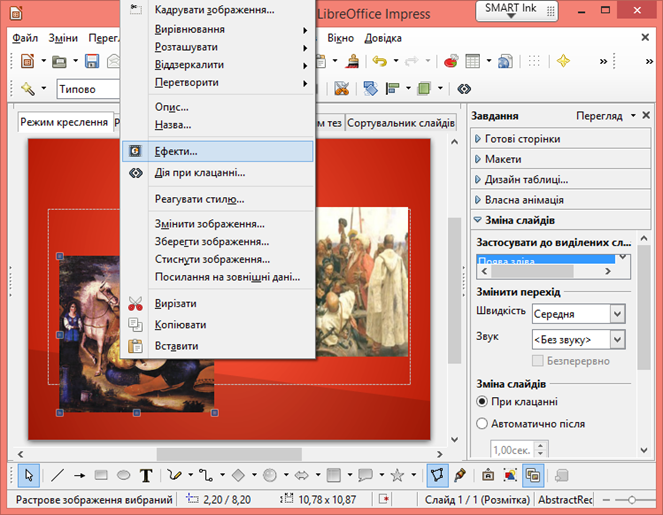Image resolution: width=663 pixels, height=515 pixels.
Task: Toggle the 'Безперервно' checkbox
Action: pos(537,361)
